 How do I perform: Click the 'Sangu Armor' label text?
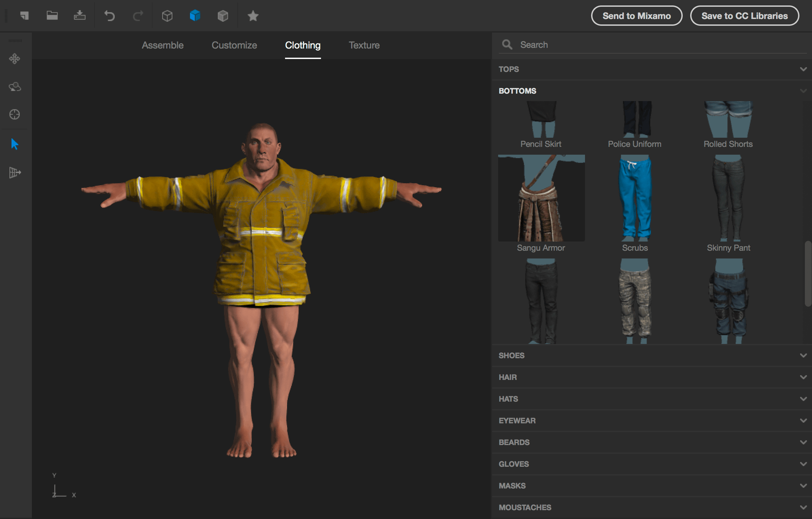(541, 248)
